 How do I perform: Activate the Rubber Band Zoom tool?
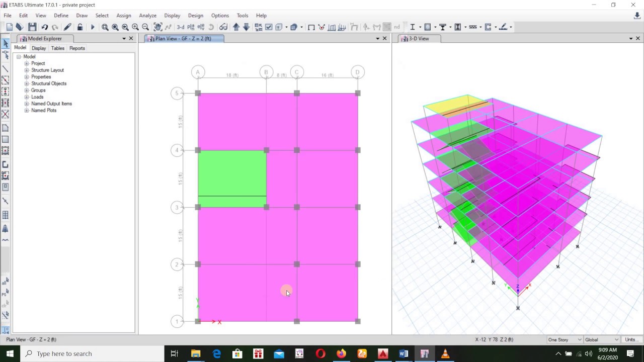105,27
